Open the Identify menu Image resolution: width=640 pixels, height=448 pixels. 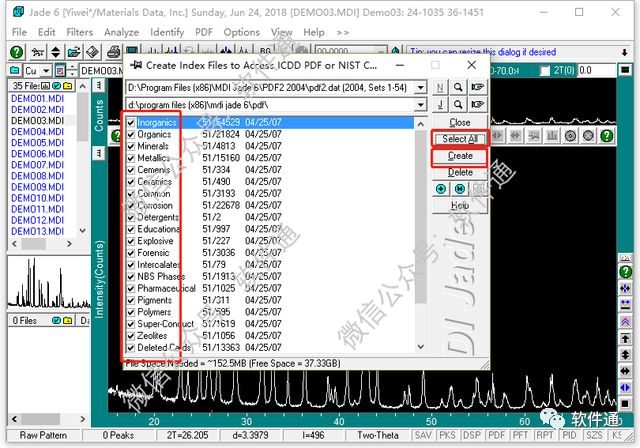pos(167,32)
